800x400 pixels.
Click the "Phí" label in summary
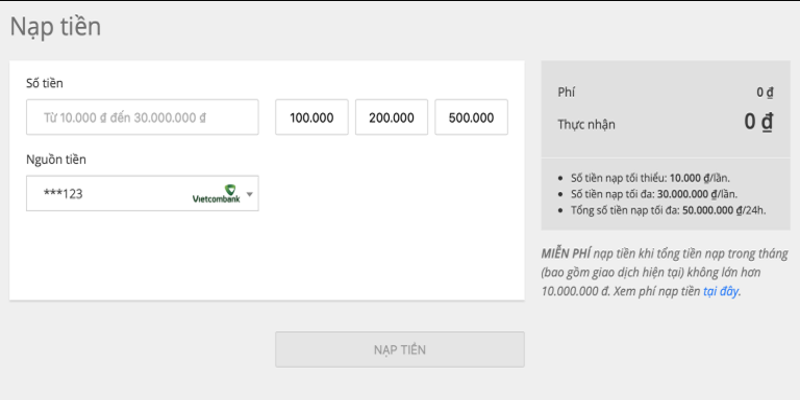point(567,93)
